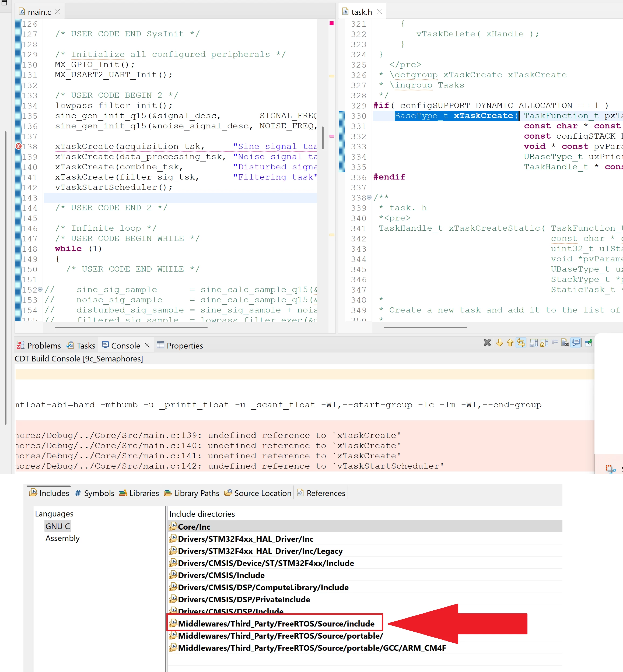Close the Console view
Screen dimensions: 623x672
click(147, 345)
